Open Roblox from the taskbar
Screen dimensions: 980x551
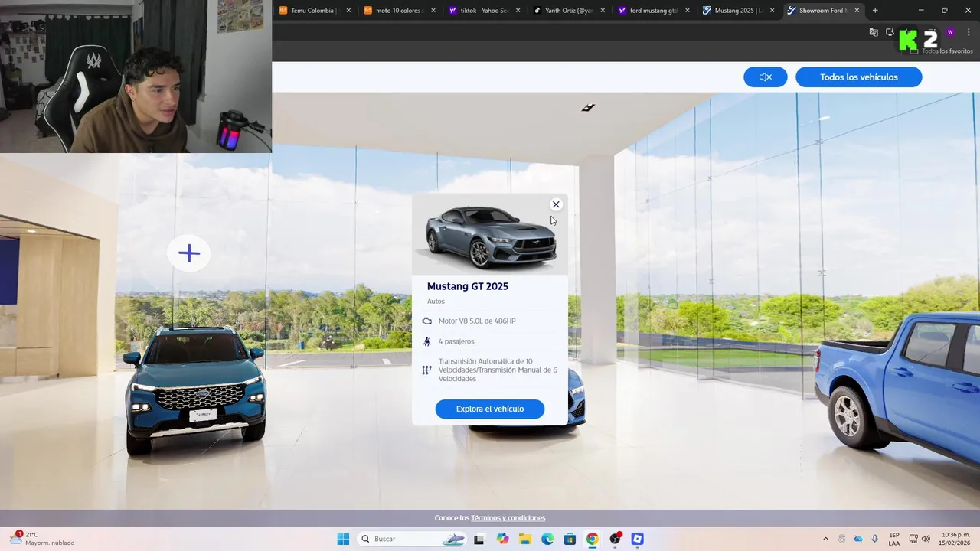(637, 539)
